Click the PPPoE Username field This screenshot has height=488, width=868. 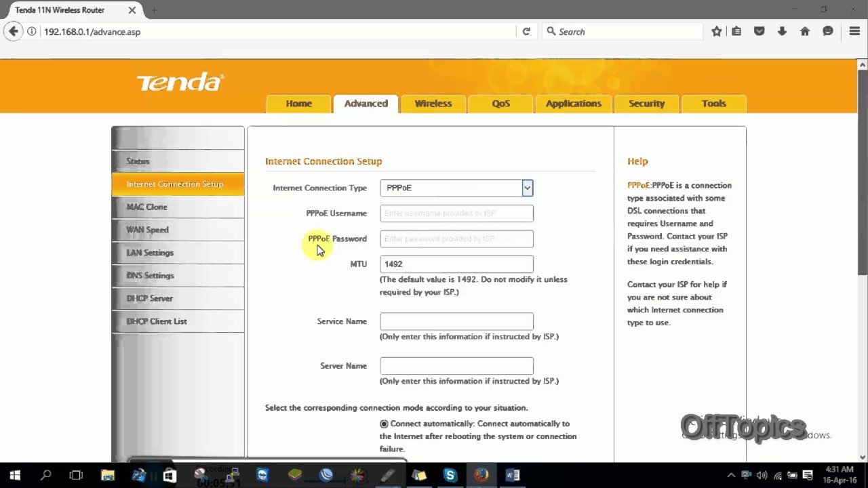456,213
